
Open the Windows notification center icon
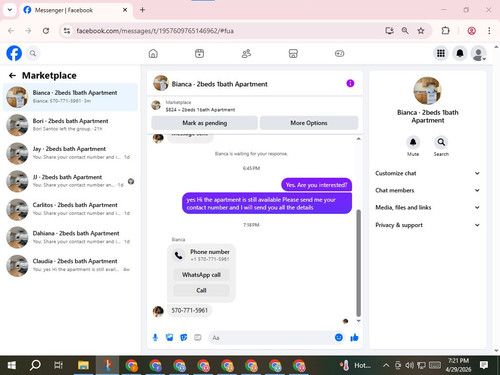click(484, 365)
